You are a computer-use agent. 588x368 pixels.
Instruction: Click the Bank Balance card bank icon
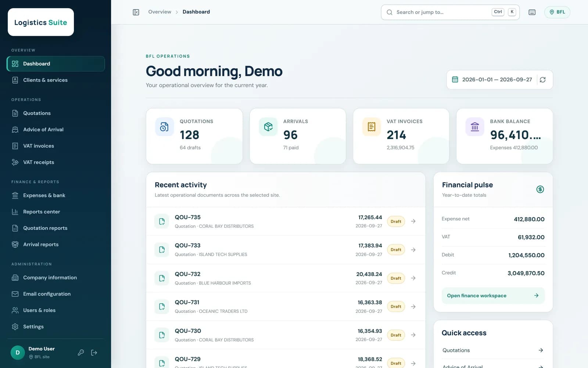pyautogui.click(x=475, y=127)
